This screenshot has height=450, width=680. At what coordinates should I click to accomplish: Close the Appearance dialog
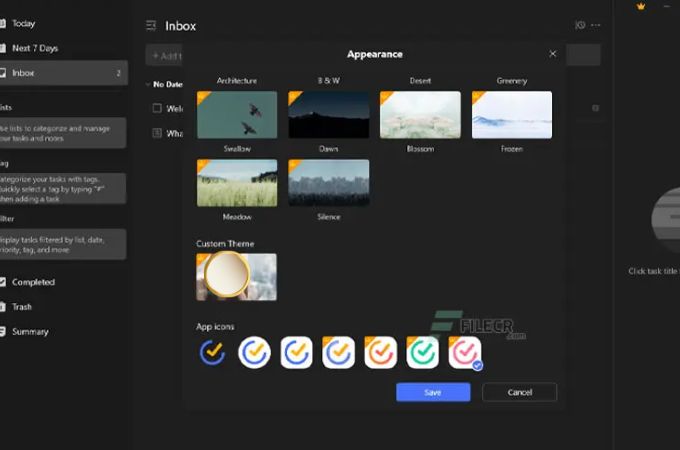[x=552, y=54]
